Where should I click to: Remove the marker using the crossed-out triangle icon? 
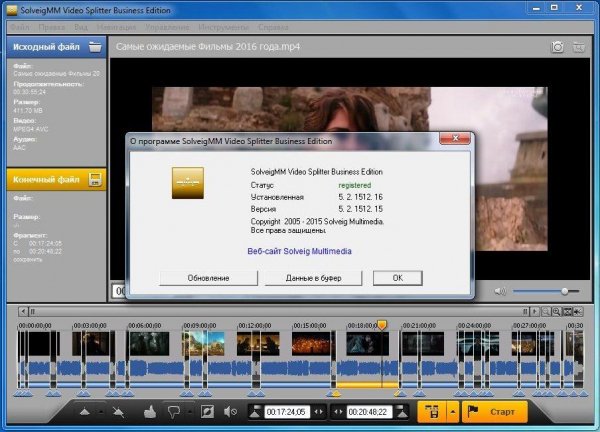click(x=118, y=412)
